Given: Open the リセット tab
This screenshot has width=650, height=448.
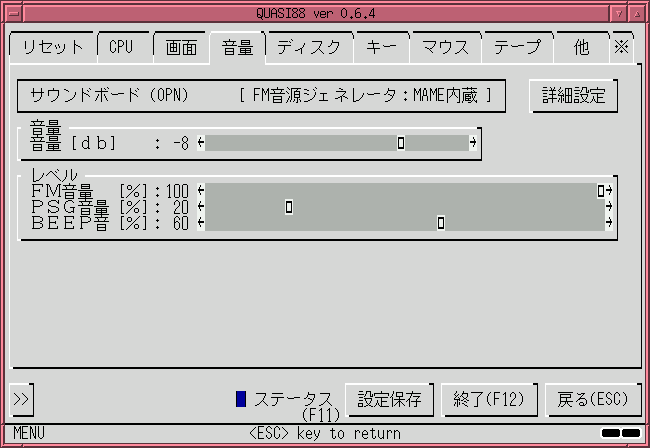Looking at the screenshot, I should click(53, 47).
